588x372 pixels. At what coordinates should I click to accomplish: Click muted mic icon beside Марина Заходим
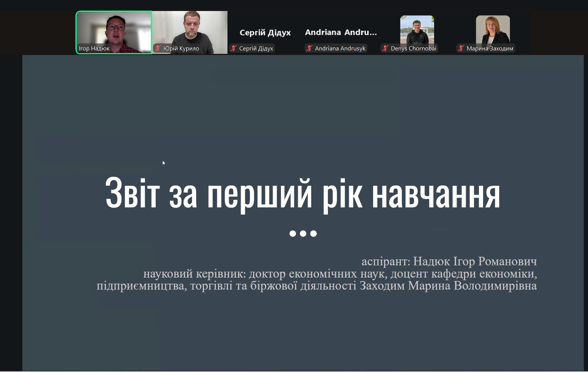(x=461, y=48)
